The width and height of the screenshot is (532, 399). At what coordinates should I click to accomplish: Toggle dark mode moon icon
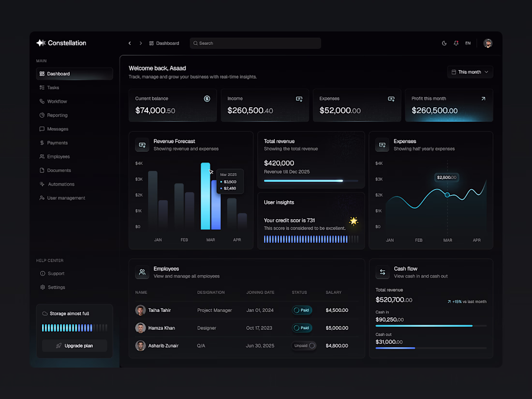click(x=444, y=43)
